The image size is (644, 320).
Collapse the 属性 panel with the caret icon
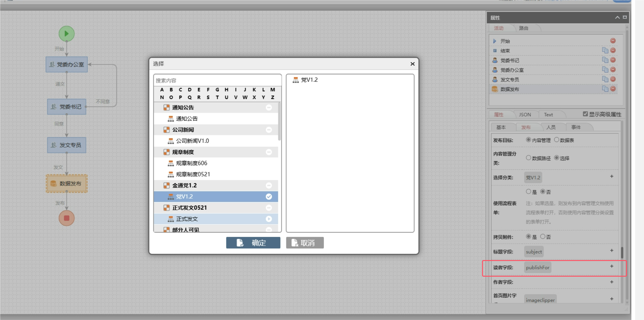[x=617, y=18]
